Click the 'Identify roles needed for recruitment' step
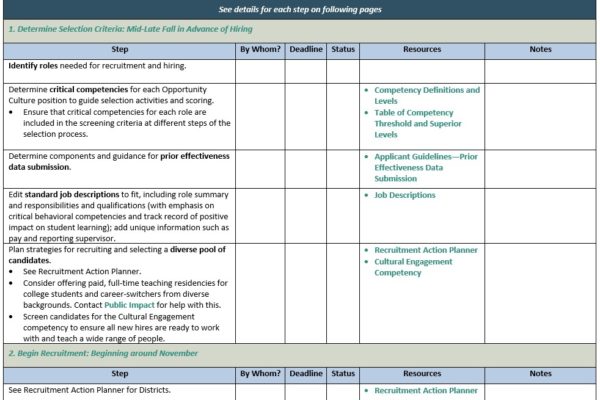This screenshot has height=400, width=600. click(97, 66)
